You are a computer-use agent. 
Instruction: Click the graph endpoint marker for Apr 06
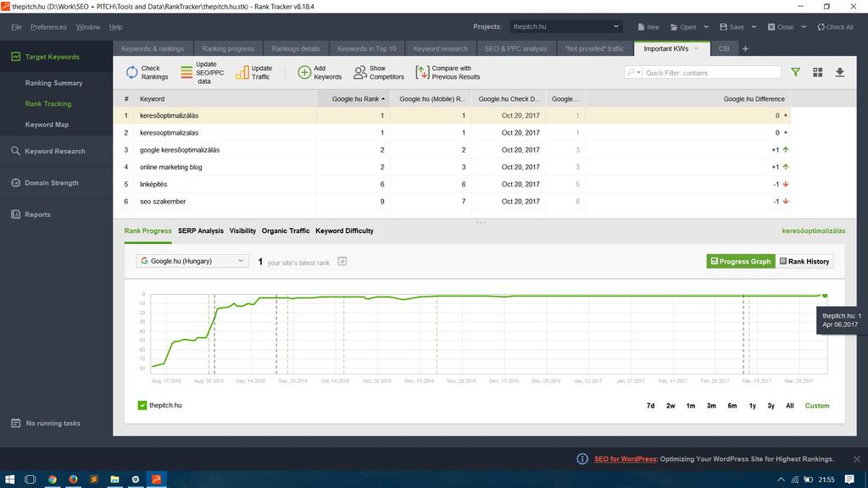[x=825, y=296]
